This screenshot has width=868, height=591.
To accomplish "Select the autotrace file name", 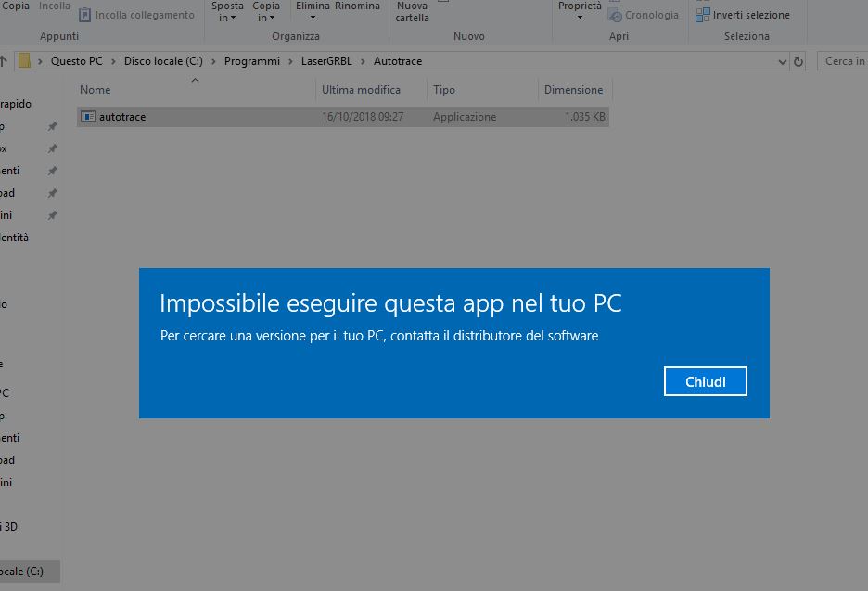I will pyautogui.click(x=122, y=117).
